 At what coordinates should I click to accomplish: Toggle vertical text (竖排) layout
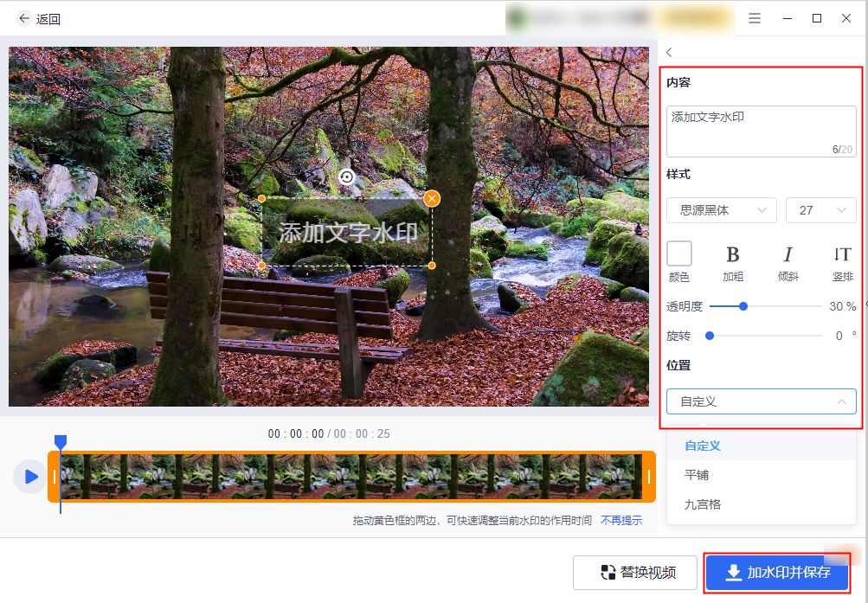(843, 263)
